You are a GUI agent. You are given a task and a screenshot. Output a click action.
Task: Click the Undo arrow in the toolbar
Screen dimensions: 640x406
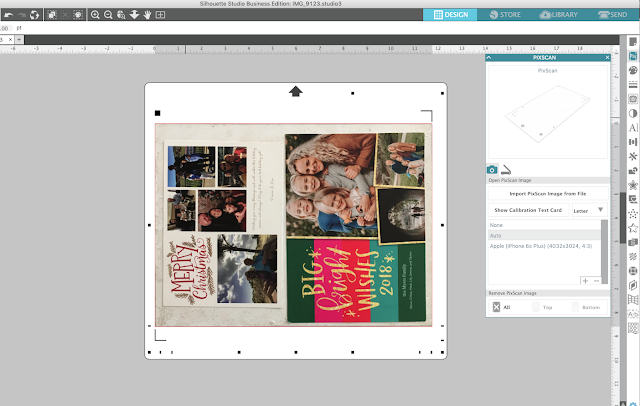[8, 15]
